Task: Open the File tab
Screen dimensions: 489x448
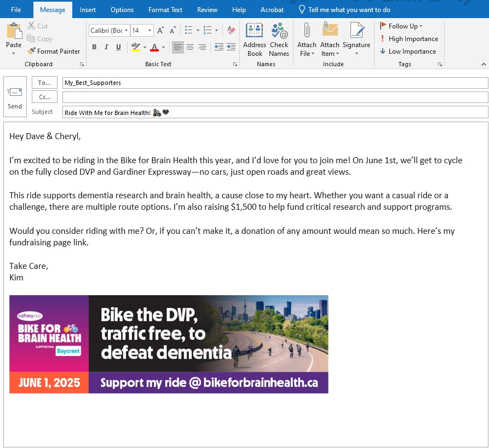Action: pos(16,10)
